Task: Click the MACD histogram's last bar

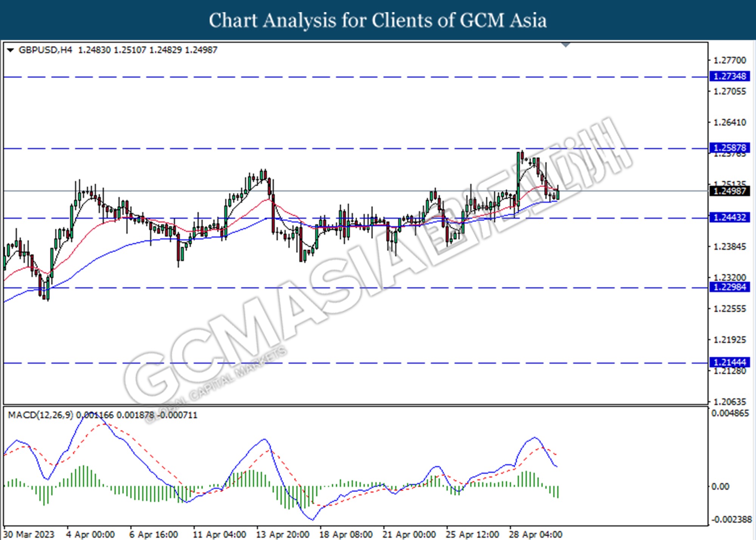Action: tap(558, 492)
